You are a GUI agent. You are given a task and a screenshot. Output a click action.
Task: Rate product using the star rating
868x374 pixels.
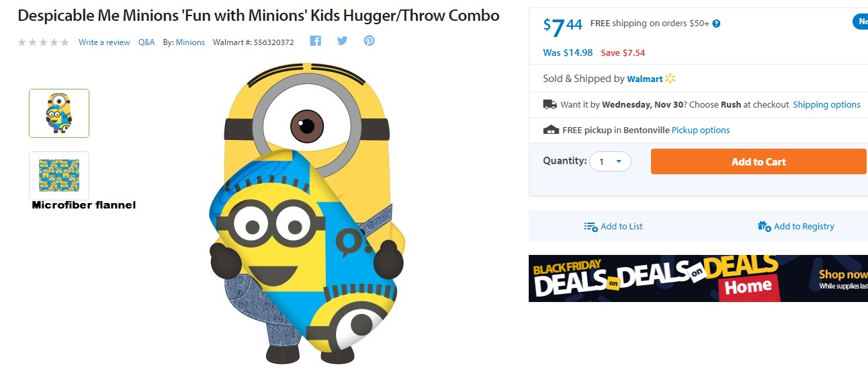point(43,42)
